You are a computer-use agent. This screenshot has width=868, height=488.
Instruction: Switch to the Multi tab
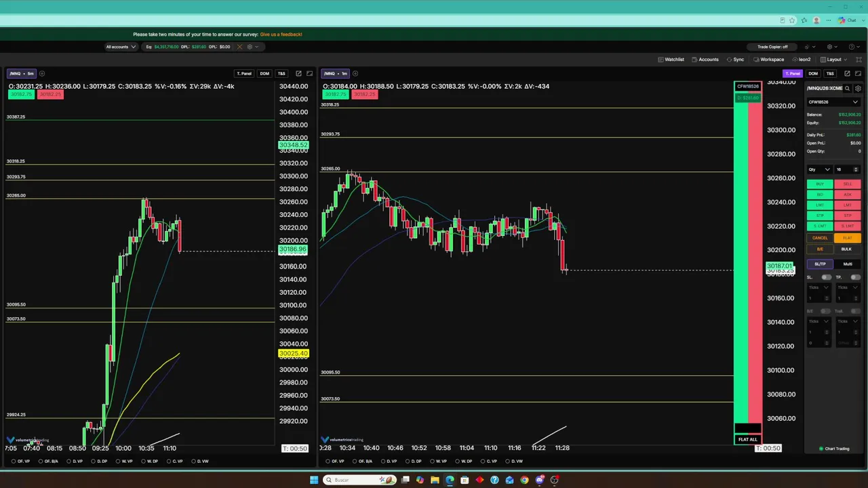tap(848, 264)
